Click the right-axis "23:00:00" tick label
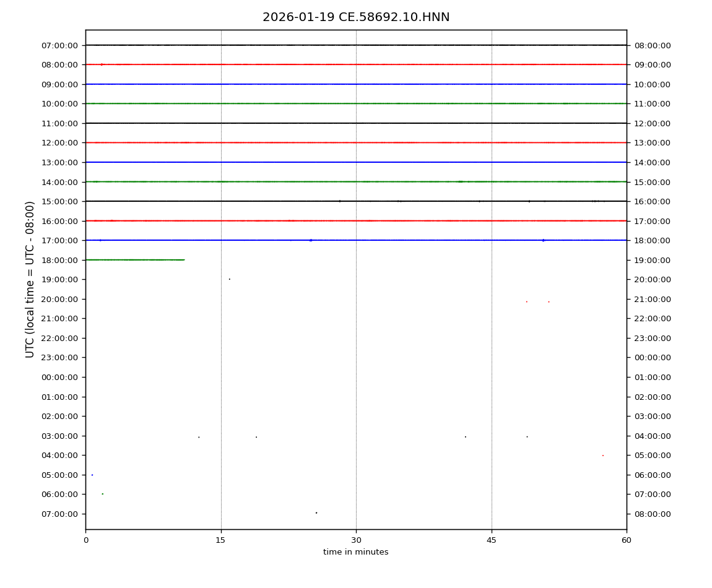712x588 pixels. pos(652,338)
